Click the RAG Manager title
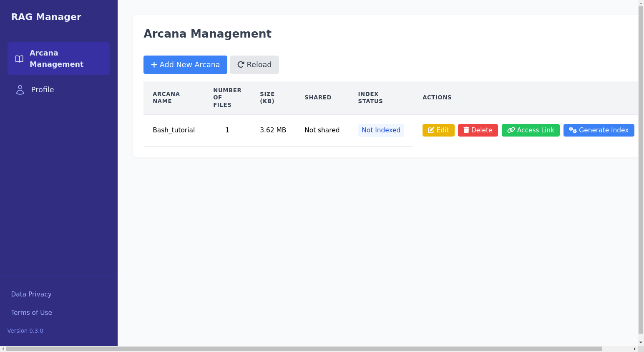Viewport: 644px width, 352px height. 46,17
